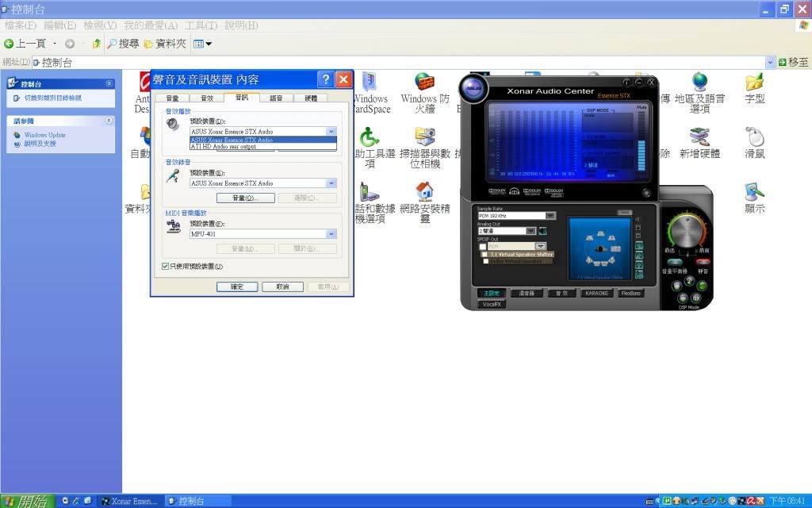Open the MIDI music playback device dropdown

[331, 234]
